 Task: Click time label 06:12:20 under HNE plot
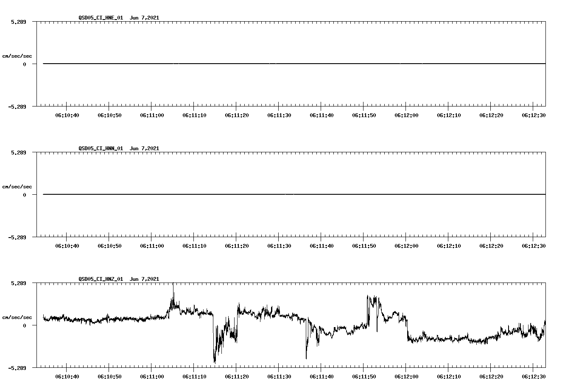pyautogui.click(x=491, y=115)
